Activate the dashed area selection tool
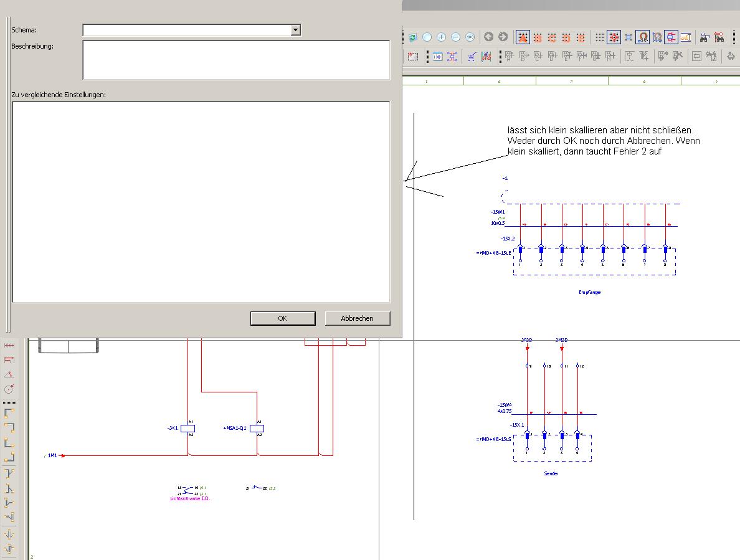The height and width of the screenshot is (560, 740). click(413, 56)
